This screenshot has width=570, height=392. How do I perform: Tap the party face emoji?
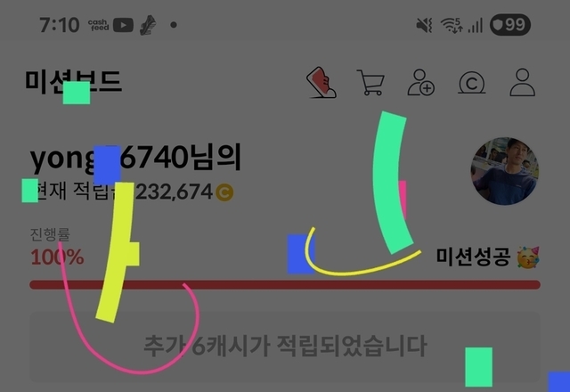click(x=528, y=257)
